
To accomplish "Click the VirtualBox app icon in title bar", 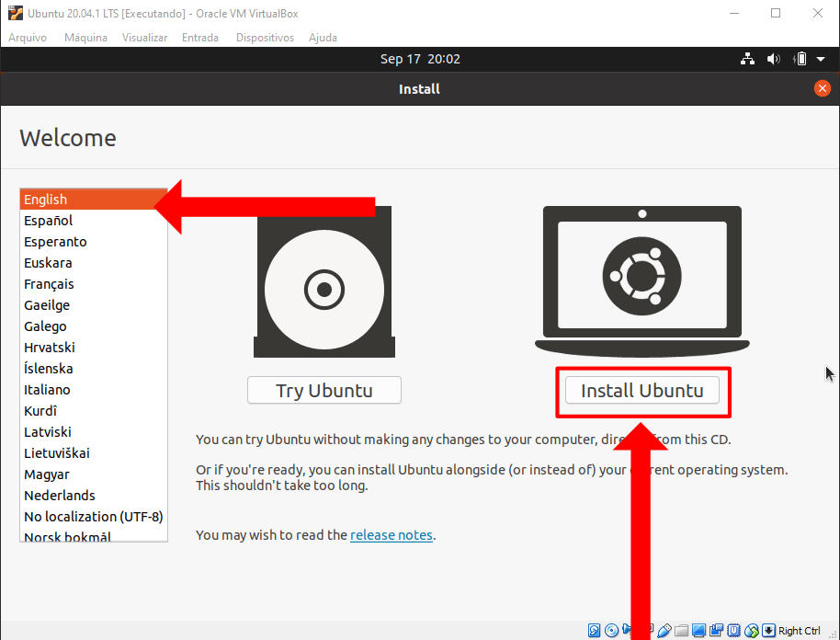I will (16, 13).
